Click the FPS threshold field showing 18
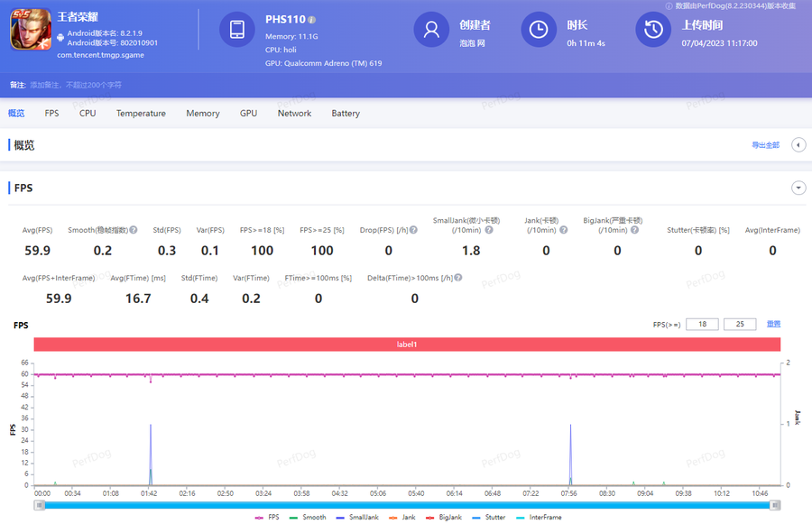 pyautogui.click(x=701, y=324)
